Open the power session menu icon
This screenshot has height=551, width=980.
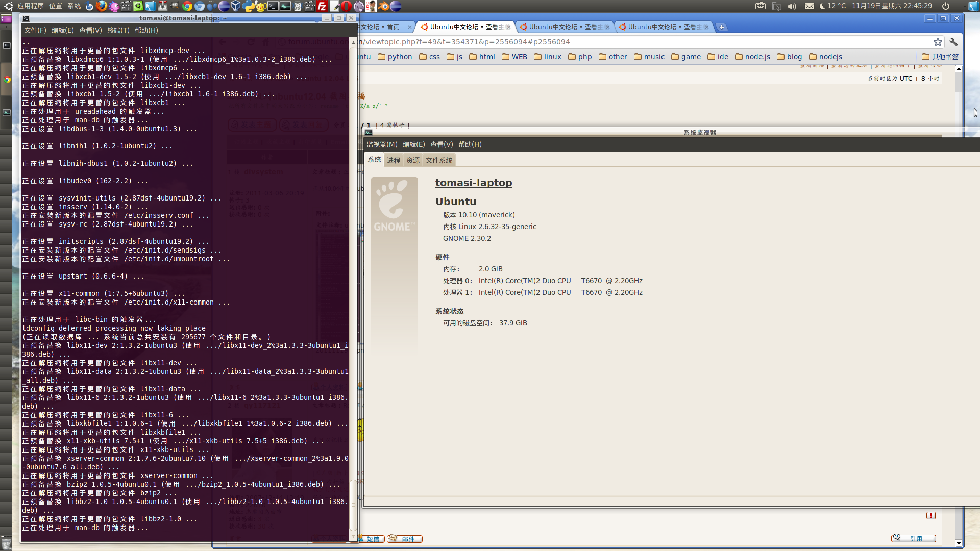(946, 6)
